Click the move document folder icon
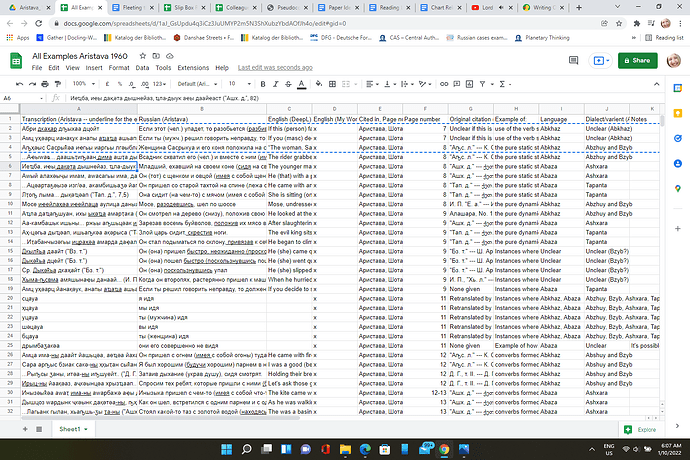 [156, 56]
